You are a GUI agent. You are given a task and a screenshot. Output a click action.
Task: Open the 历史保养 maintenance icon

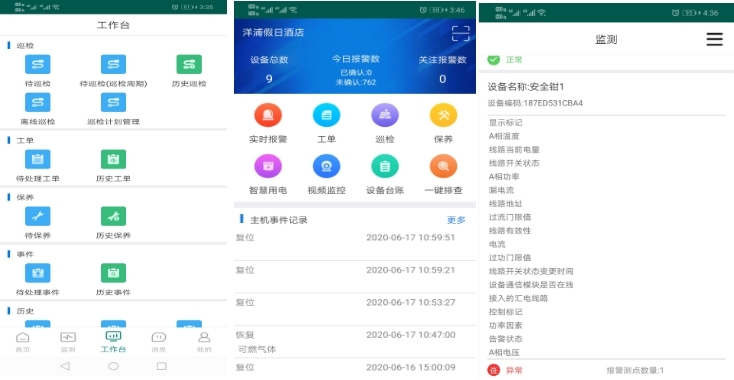tap(113, 216)
